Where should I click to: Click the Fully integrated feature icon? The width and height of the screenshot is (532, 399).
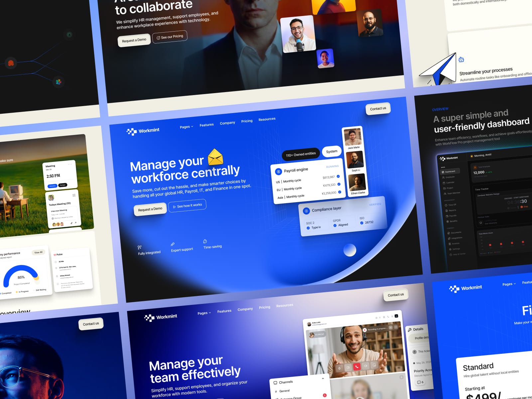(x=140, y=247)
